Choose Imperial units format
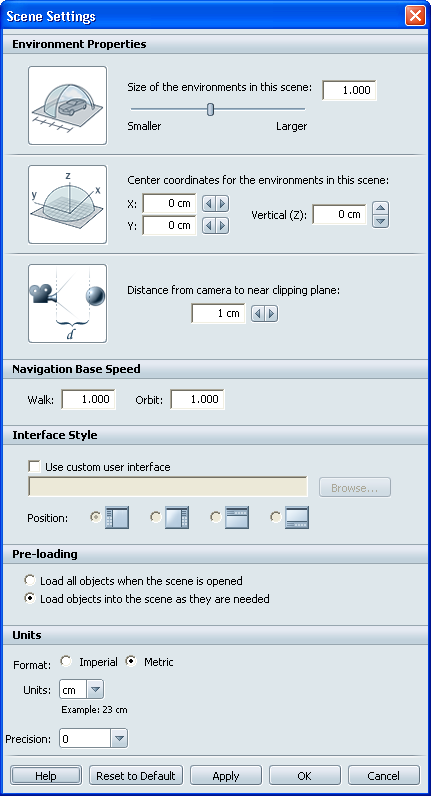431x796 pixels. pyautogui.click(x=66, y=661)
